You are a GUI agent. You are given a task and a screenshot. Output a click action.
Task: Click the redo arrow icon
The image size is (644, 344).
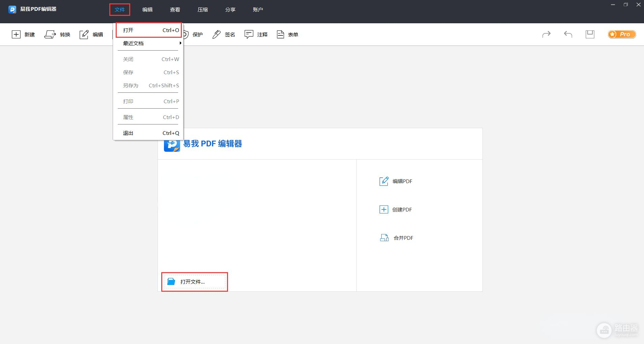[546, 34]
